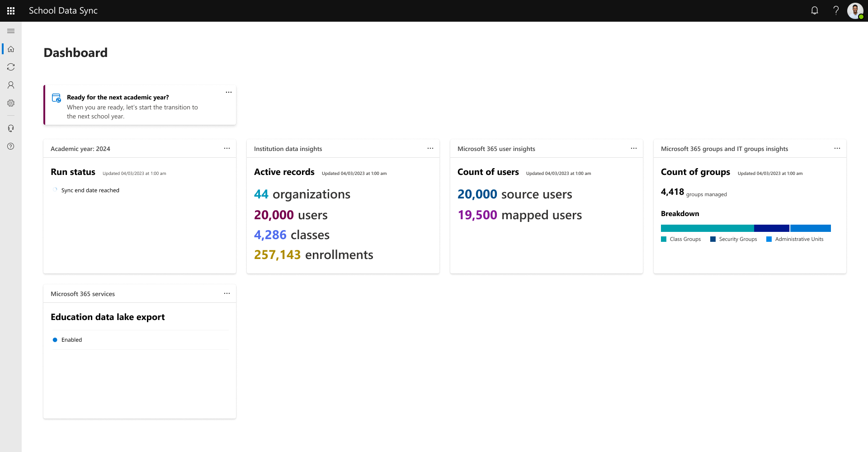
Task: Click the Administrative Units bar segment
Action: [x=811, y=228]
